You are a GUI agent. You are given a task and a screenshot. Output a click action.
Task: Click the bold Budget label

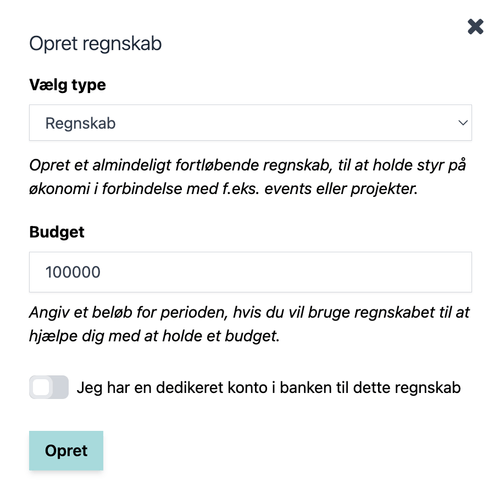(57, 232)
